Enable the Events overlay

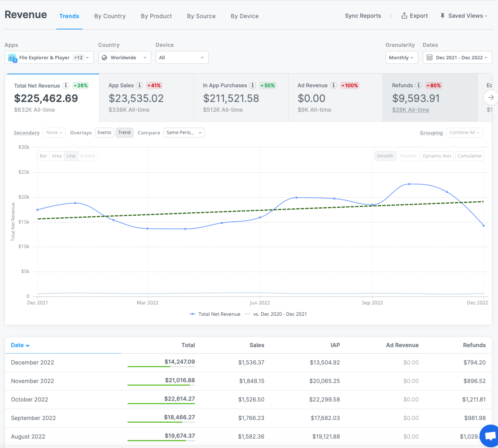tap(104, 133)
